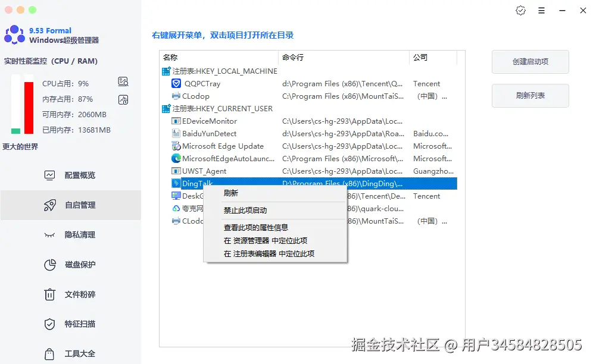Click the MicrosoftEdgeAutoLaunch Edge icon

176,158
